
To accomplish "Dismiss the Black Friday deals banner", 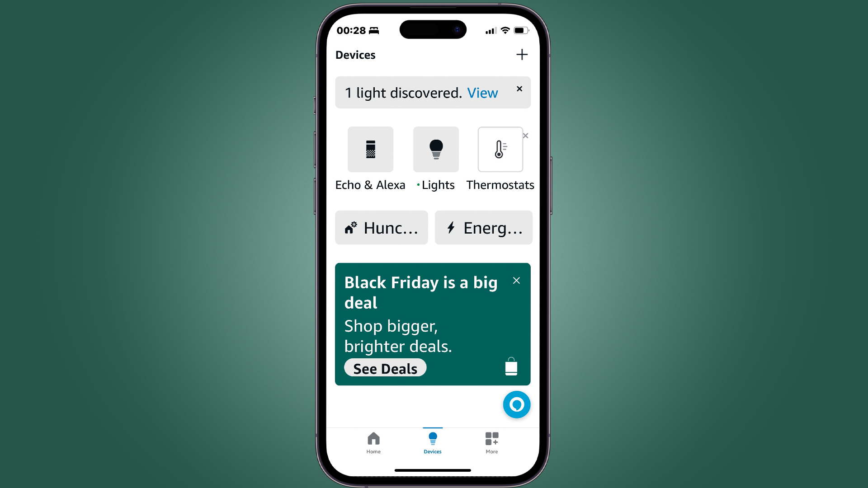I will (516, 281).
